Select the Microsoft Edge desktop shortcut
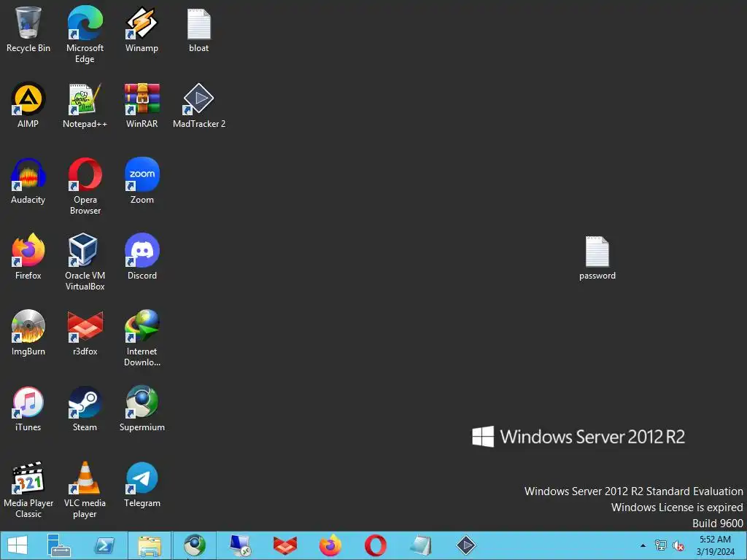Screen dimensions: 747x560 pyautogui.click(x=85, y=35)
